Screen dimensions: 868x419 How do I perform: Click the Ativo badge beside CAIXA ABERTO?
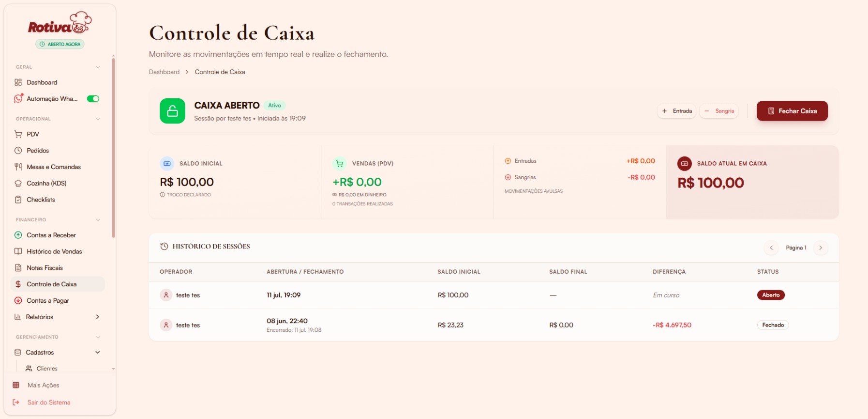click(274, 106)
